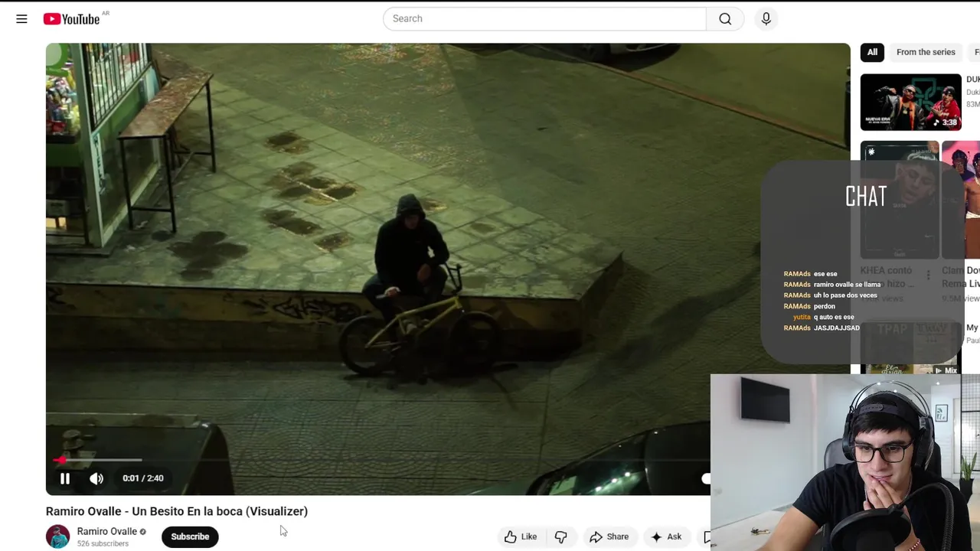Subscribe to Ramiro Ovalle
This screenshot has width=980, height=551.
(x=190, y=536)
